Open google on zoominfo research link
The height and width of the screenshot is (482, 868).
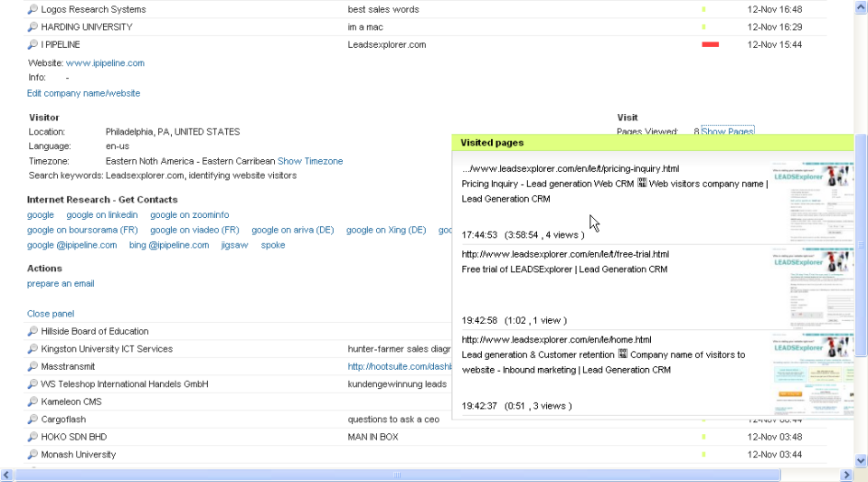[x=189, y=214]
